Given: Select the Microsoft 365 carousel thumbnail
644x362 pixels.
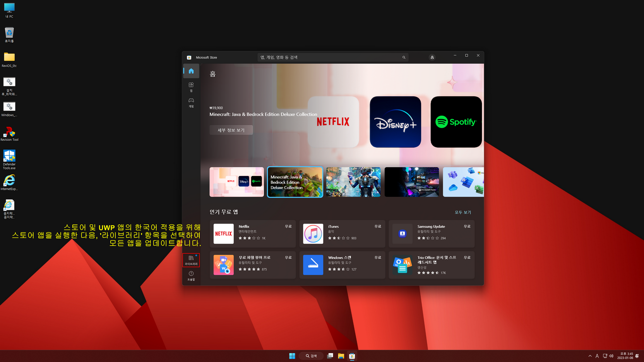Looking at the screenshot, I should [x=463, y=182].
